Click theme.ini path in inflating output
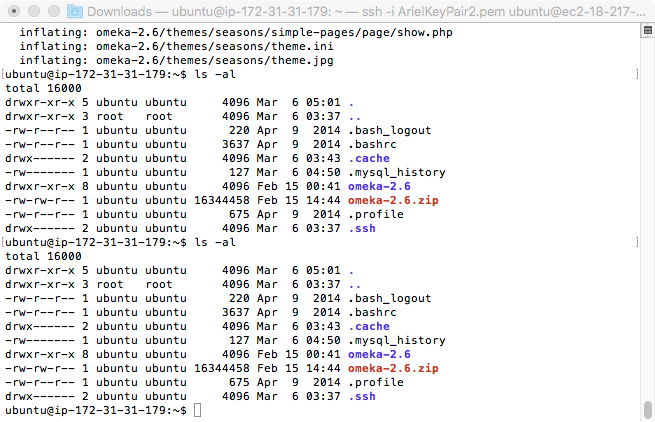 coord(215,46)
